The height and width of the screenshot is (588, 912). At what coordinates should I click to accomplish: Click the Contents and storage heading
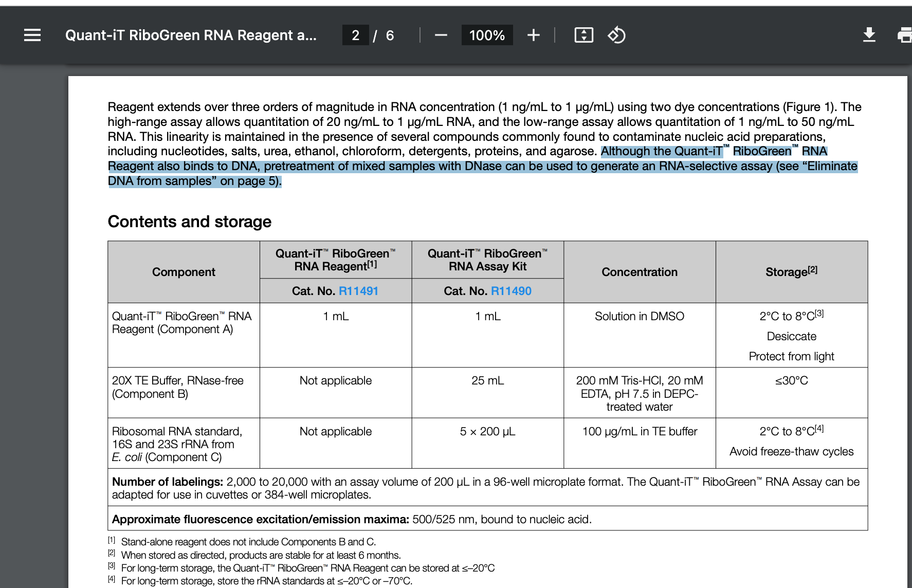click(x=189, y=222)
